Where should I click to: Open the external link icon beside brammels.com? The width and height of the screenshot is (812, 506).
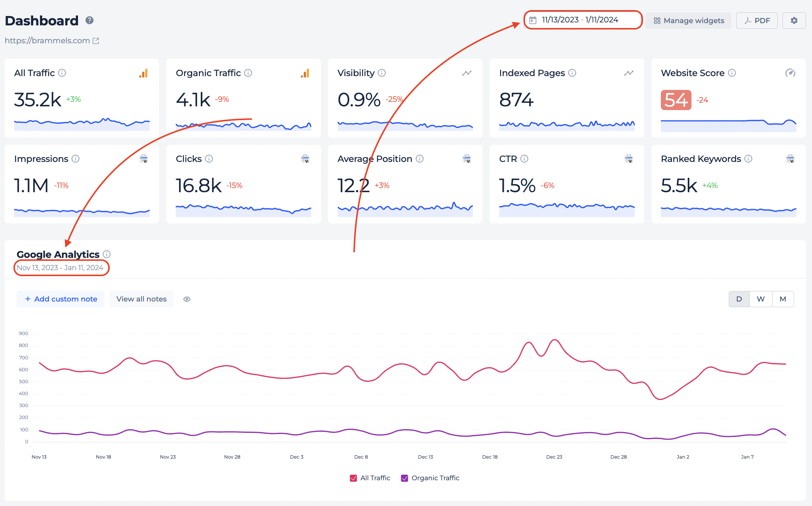96,41
